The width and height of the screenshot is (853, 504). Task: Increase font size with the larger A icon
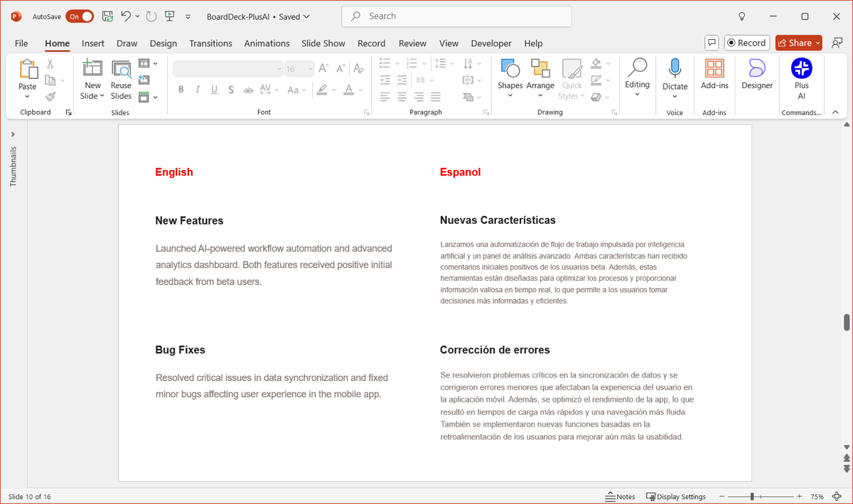[323, 68]
